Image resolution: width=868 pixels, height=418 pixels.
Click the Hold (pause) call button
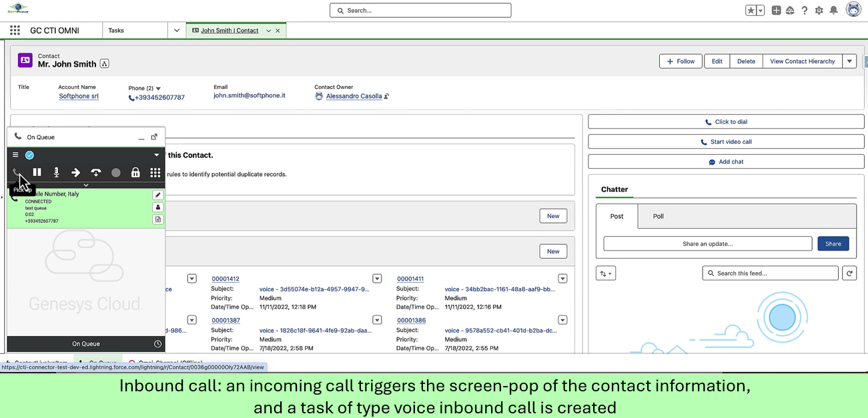pyautogui.click(x=37, y=173)
